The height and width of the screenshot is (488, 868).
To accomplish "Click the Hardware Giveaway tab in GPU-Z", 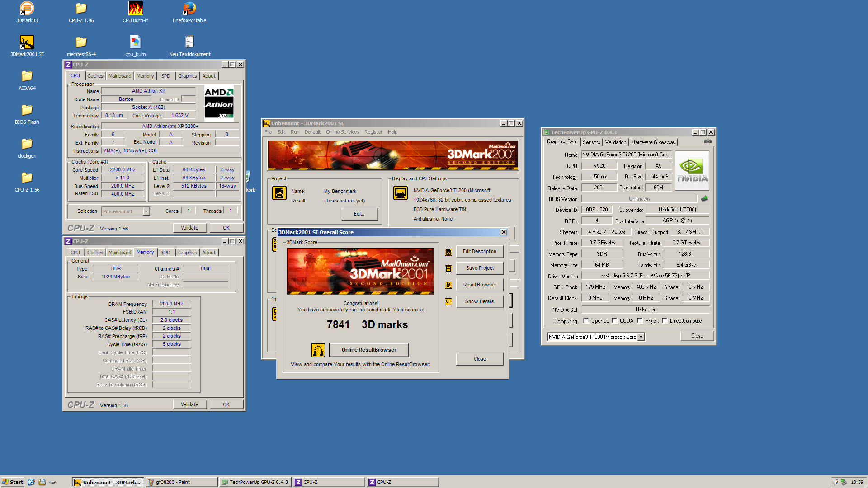I will click(x=653, y=142).
